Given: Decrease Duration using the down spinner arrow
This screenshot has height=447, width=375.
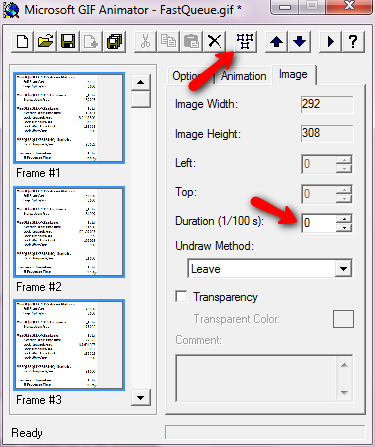Looking at the screenshot, I should point(344,228).
